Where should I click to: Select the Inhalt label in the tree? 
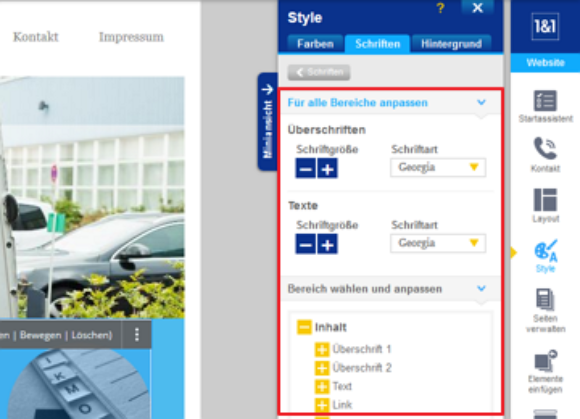pyautogui.click(x=331, y=327)
